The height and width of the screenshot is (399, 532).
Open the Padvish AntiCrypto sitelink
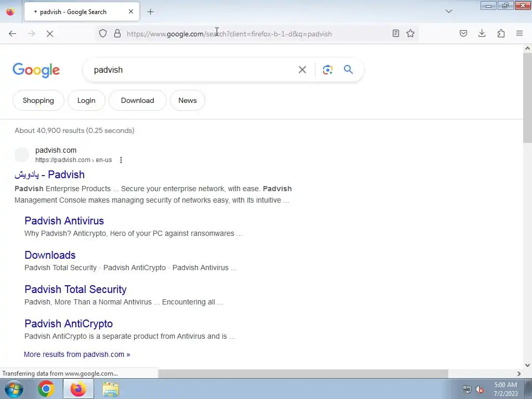[69, 324]
